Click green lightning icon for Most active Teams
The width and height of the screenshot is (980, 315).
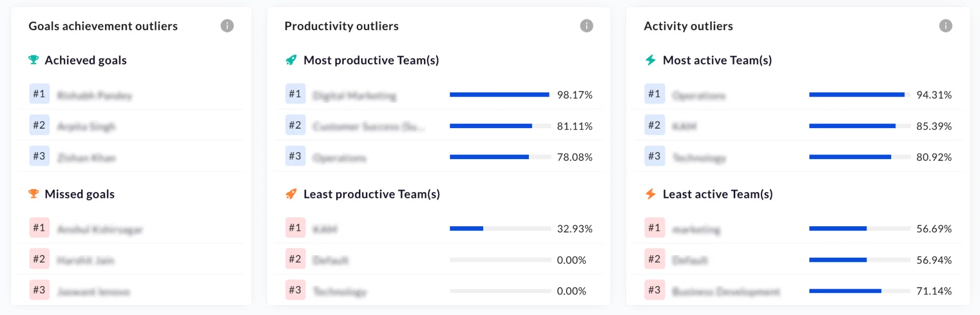[x=651, y=60]
